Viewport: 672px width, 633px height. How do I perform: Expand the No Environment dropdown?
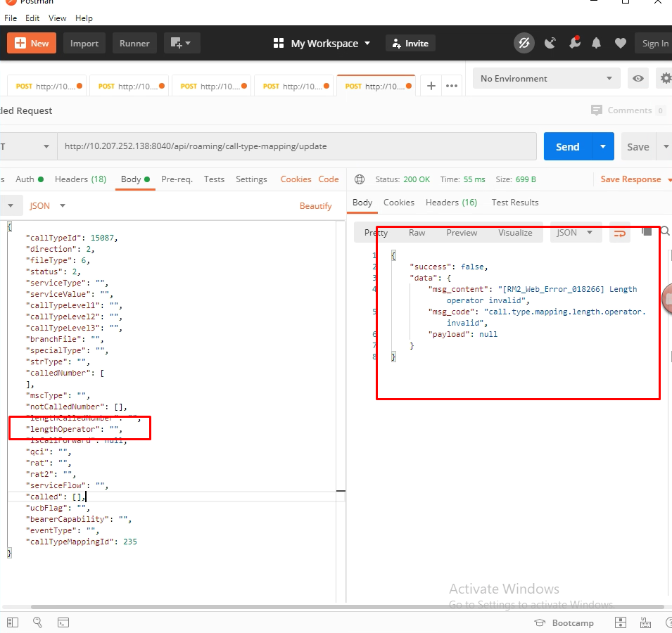(x=546, y=79)
